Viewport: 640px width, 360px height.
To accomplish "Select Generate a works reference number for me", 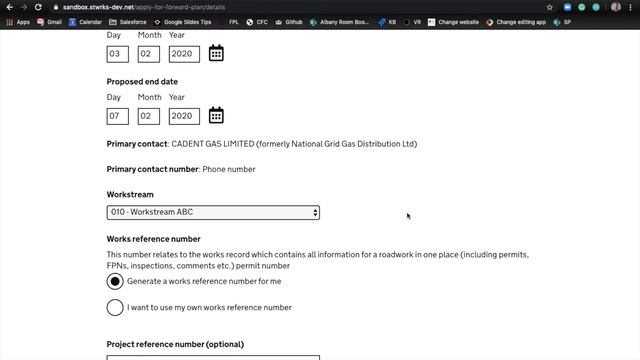I will [x=115, y=281].
